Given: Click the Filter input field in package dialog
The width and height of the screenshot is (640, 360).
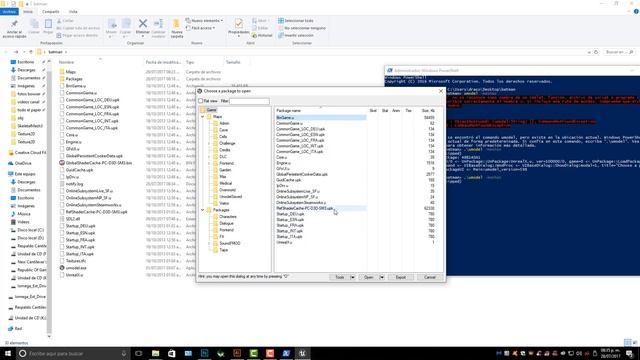Looking at the screenshot, I should tap(249, 101).
